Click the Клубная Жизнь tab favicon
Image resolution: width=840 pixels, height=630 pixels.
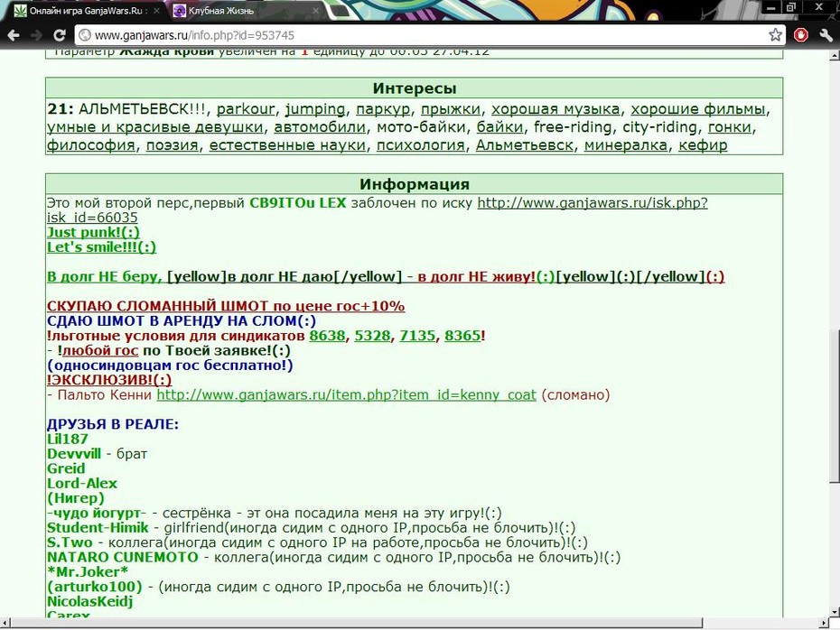click(180, 10)
